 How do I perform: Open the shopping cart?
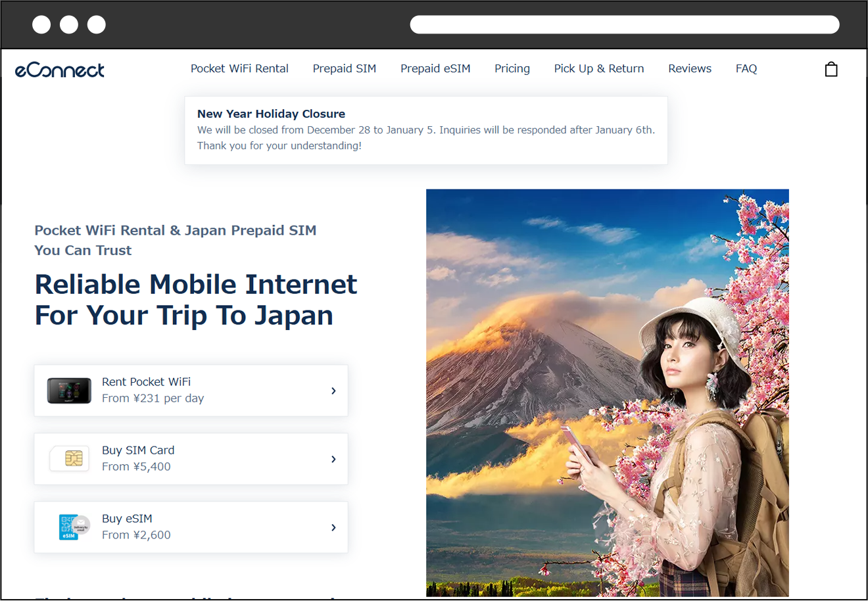(x=831, y=68)
